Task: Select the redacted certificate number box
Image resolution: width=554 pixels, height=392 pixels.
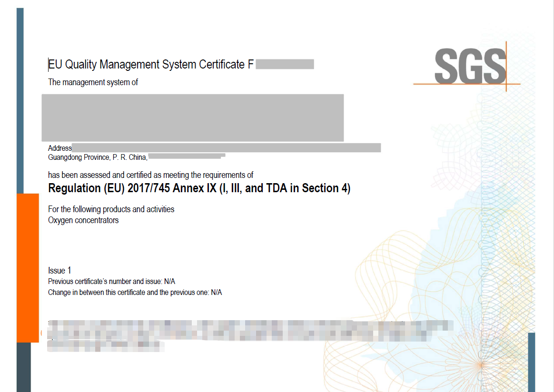Action: point(285,64)
